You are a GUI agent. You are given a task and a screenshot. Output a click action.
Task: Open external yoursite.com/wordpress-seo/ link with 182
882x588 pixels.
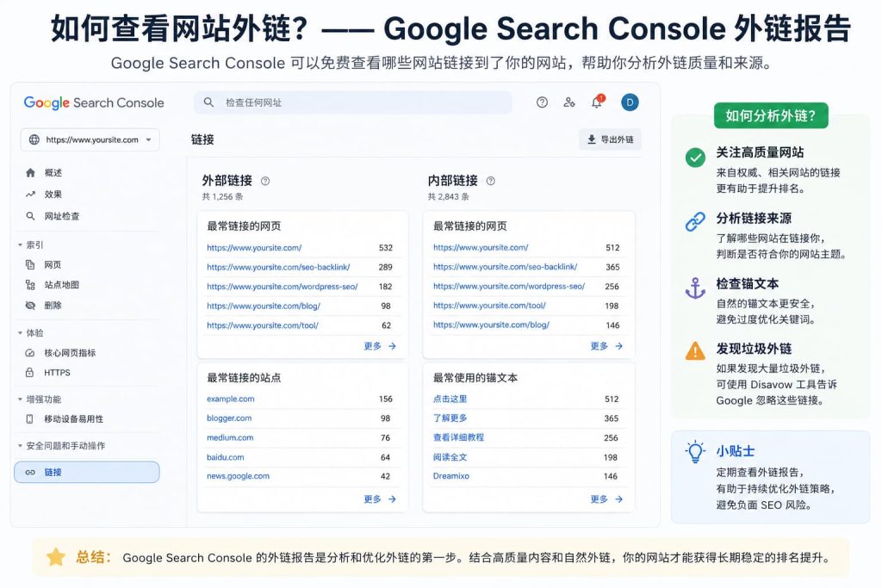coord(283,287)
